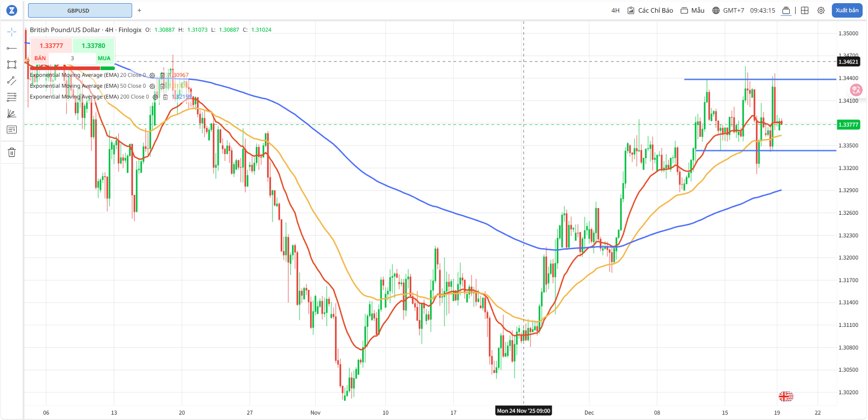Select the text note annotation tool

[12, 130]
